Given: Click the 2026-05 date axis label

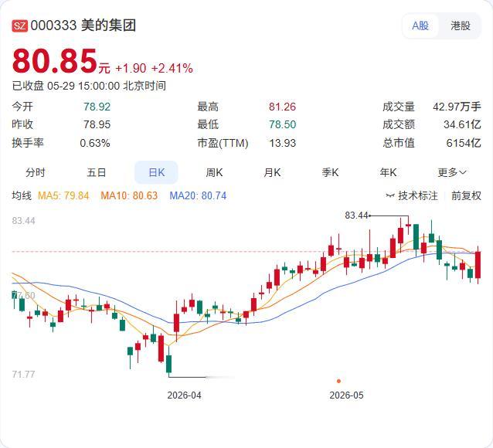Looking at the screenshot, I should 346,395.
